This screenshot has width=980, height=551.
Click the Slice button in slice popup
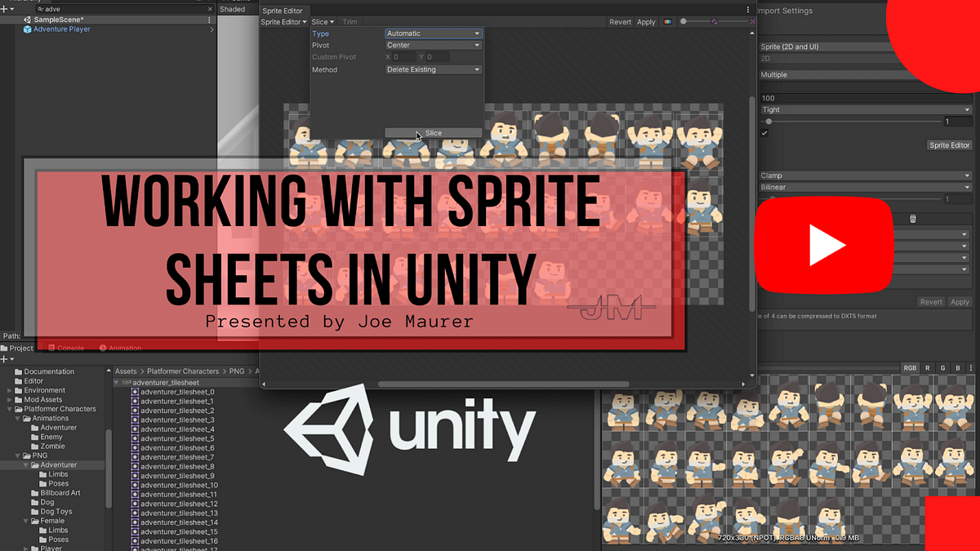tap(434, 133)
